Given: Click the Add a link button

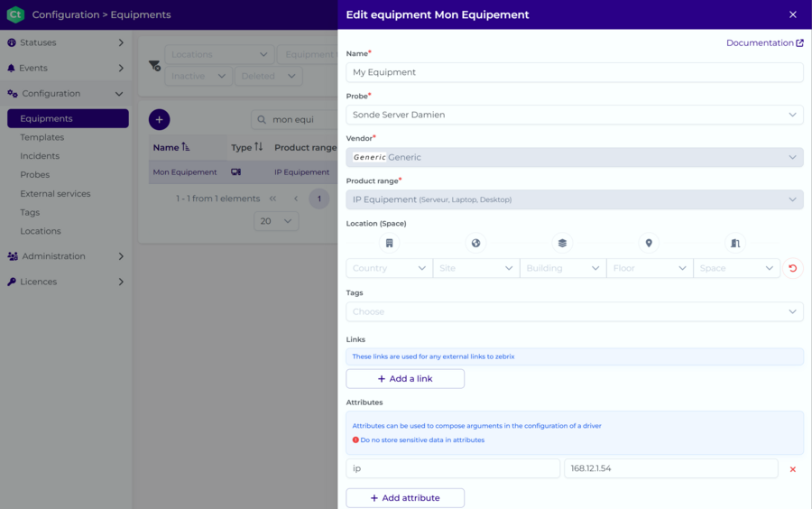Looking at the screenshot, I should click(405, 378).
